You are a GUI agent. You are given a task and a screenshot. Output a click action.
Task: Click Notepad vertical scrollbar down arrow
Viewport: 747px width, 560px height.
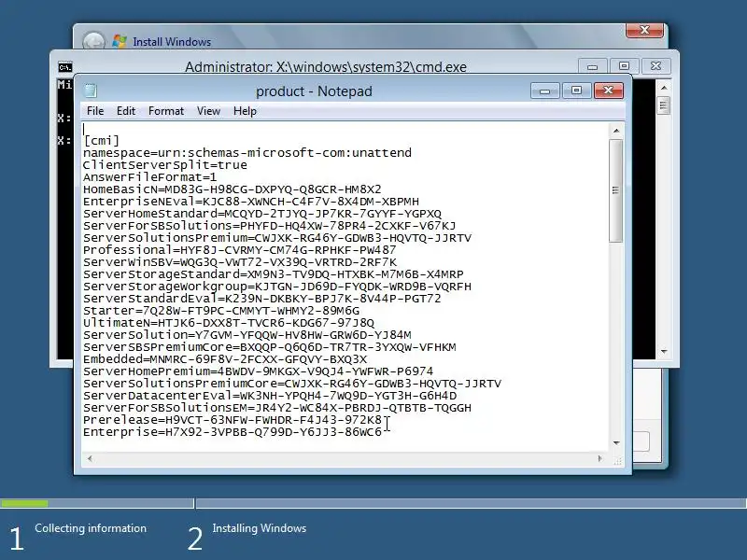(x=616, y=442)
